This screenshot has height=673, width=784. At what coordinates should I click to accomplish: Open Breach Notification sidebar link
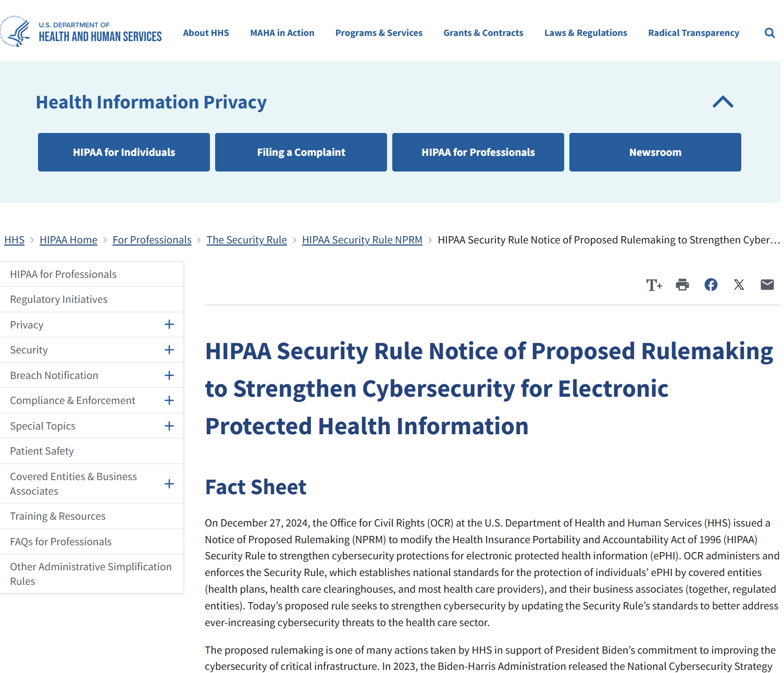point(54,375)
